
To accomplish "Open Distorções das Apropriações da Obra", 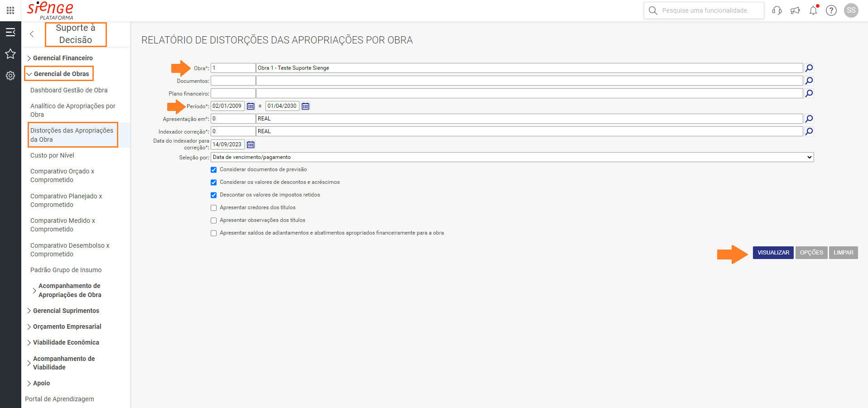I will (72, 135).
